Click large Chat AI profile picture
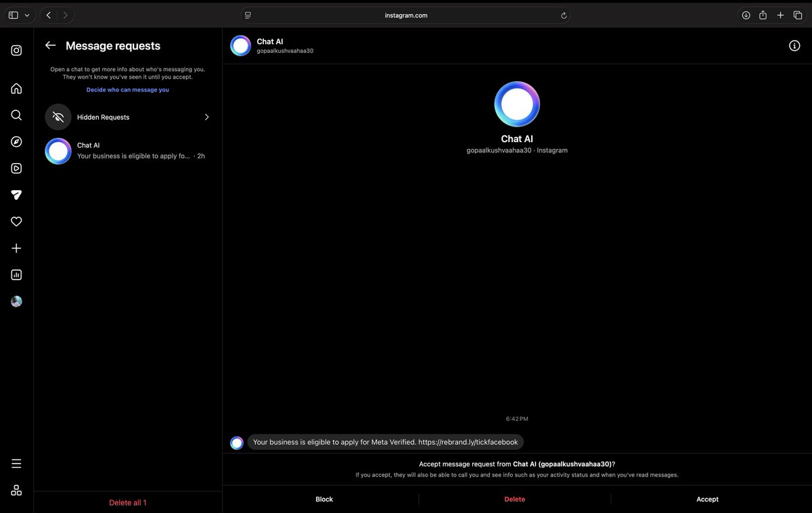 [517, 104]
